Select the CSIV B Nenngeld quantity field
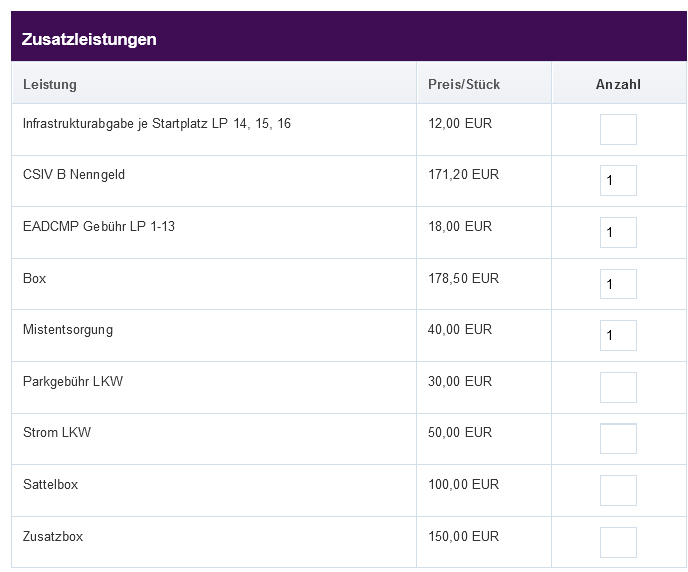The width and height of the screenshot is (688, 572). 618,180
